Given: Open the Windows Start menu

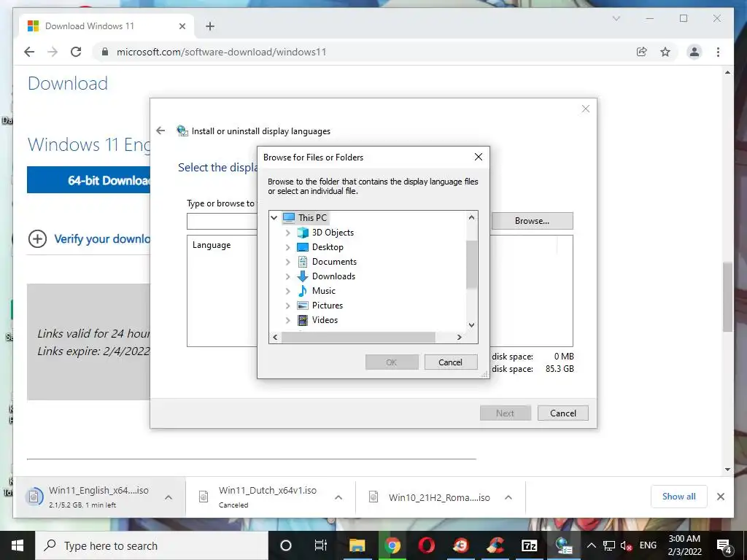Looking at the screenshot, I should (18, 545).
